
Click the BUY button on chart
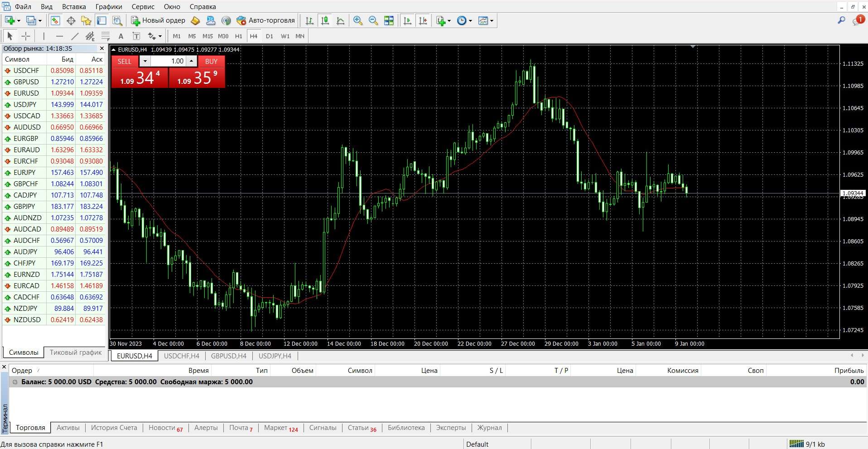pos(211,61)
